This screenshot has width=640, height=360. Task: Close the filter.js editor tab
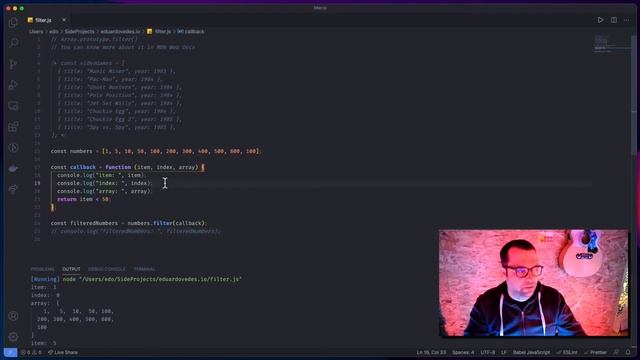(x=64, y=20)
